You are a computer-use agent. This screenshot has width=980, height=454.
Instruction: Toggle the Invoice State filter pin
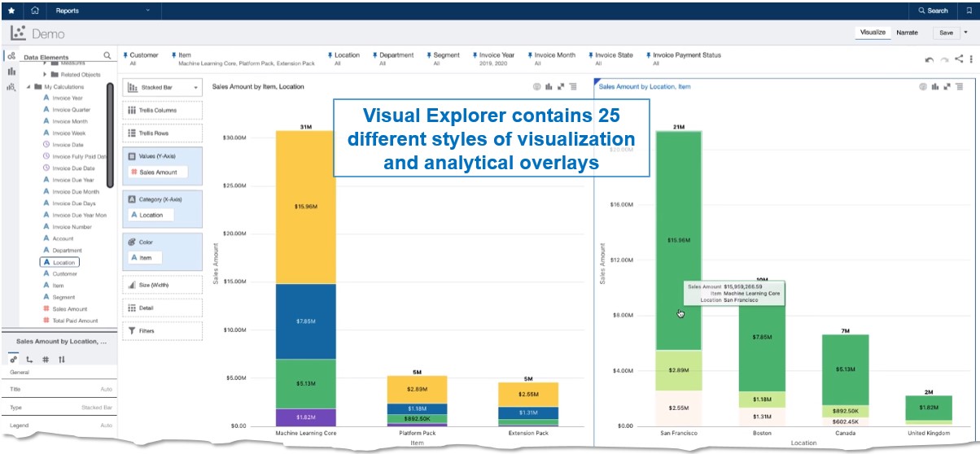click(x=590, y=55)
